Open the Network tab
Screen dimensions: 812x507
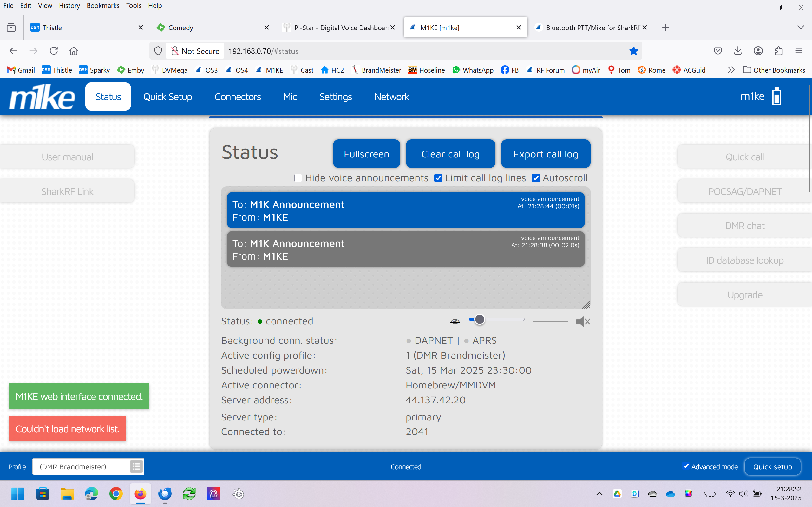pos(391,97)
